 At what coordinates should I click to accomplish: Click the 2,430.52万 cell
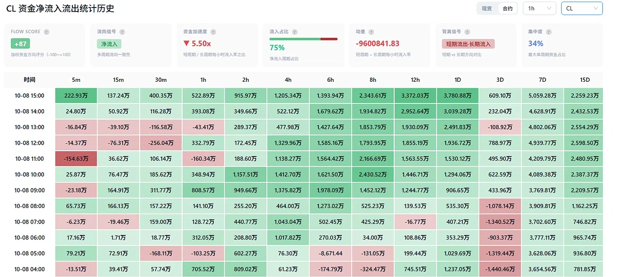(x=373, y=174)
